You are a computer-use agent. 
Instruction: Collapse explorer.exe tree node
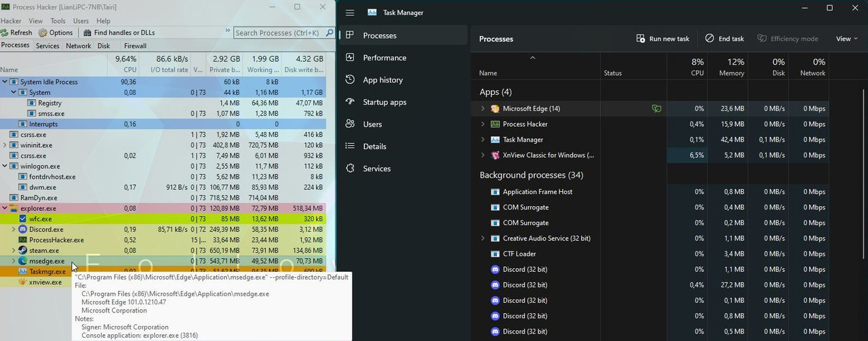[5, 209]
